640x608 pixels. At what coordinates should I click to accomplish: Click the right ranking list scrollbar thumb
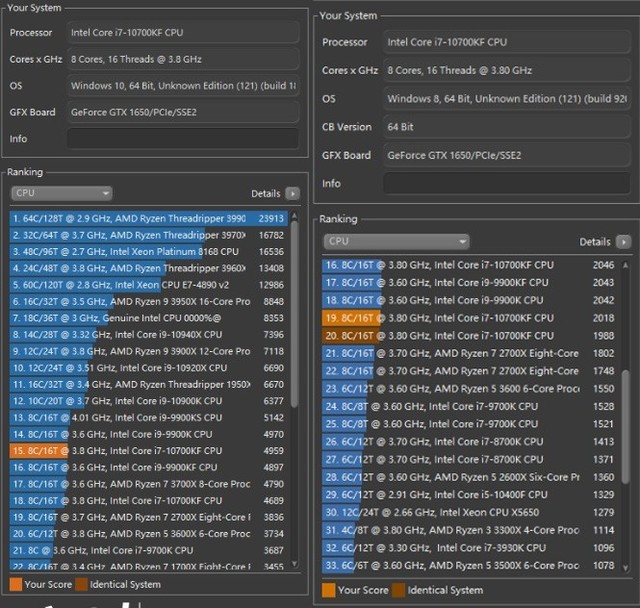pyautogui.click(x=625, y=427)
